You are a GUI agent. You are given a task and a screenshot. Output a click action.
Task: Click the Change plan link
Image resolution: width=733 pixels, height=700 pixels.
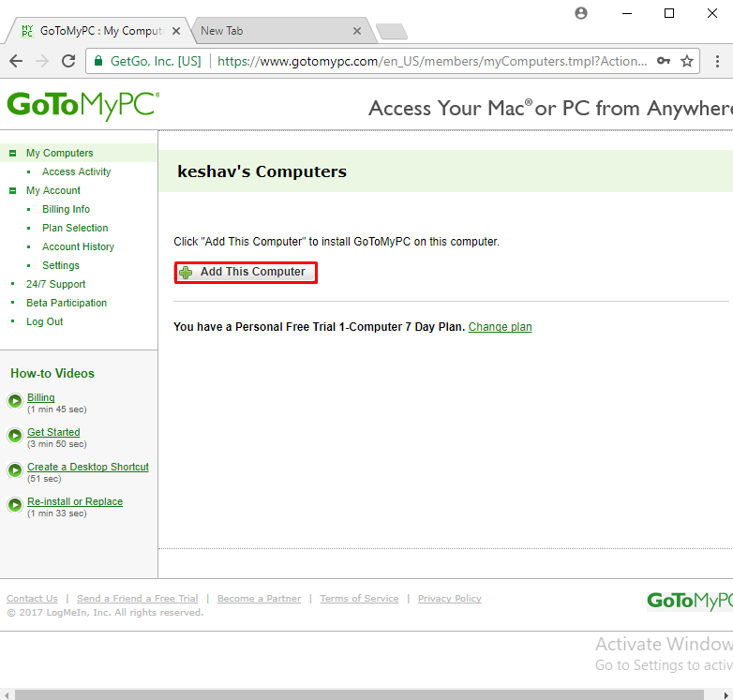click(500, 327)
